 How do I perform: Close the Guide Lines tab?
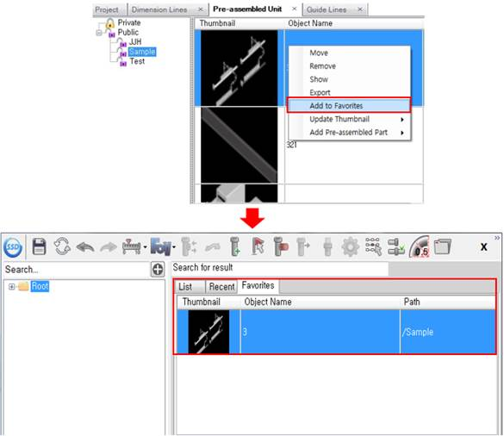[x=360, y=9]
